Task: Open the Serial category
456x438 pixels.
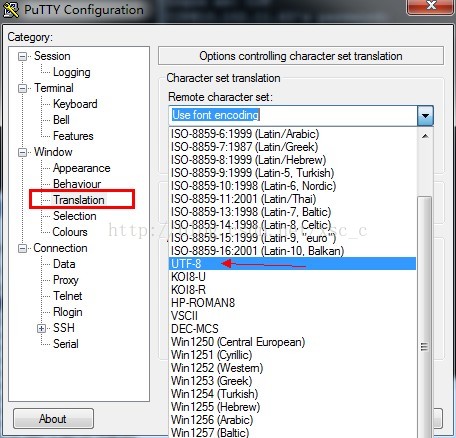Action: (x=66, y=344)
